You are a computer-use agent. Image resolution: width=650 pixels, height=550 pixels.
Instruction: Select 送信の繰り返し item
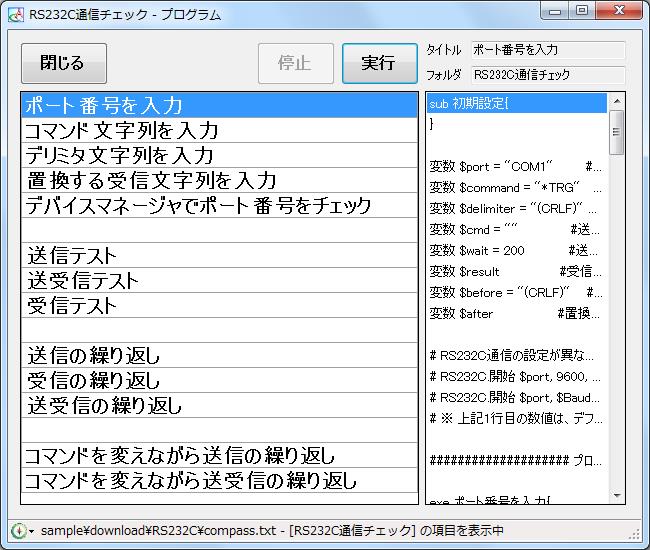click(219, 355)
